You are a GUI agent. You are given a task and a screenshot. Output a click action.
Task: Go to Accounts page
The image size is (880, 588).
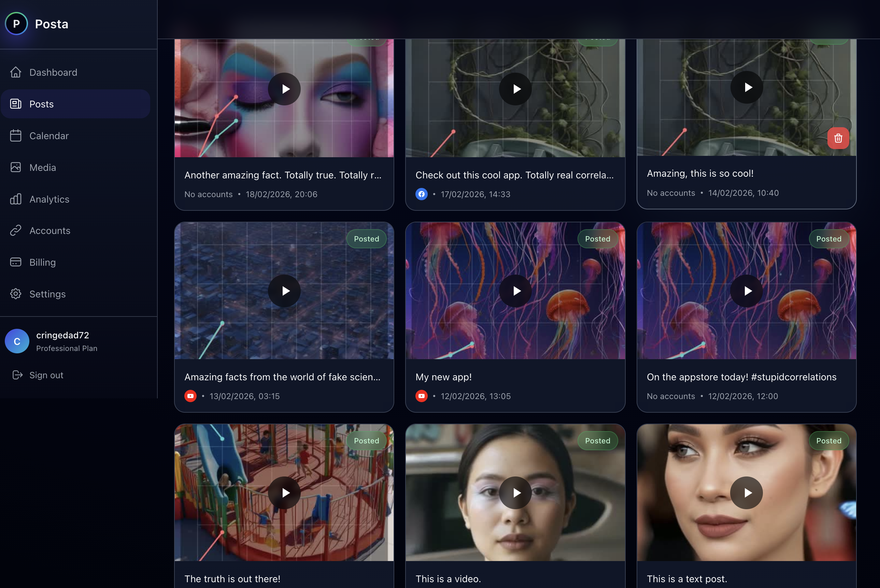[x=75, y=230]
